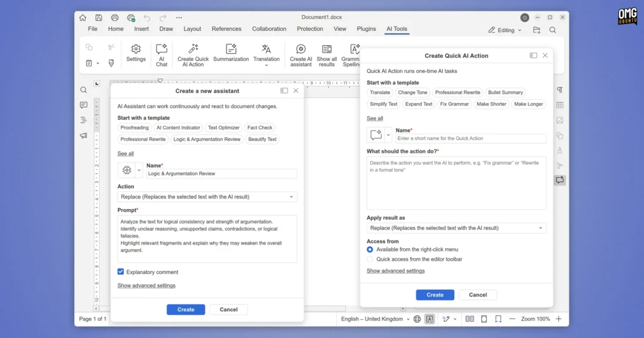Viewport: 644px width, 338px height.
Task: Click Create AI assistant ribbon icon
Action: [x=301, y=55]
